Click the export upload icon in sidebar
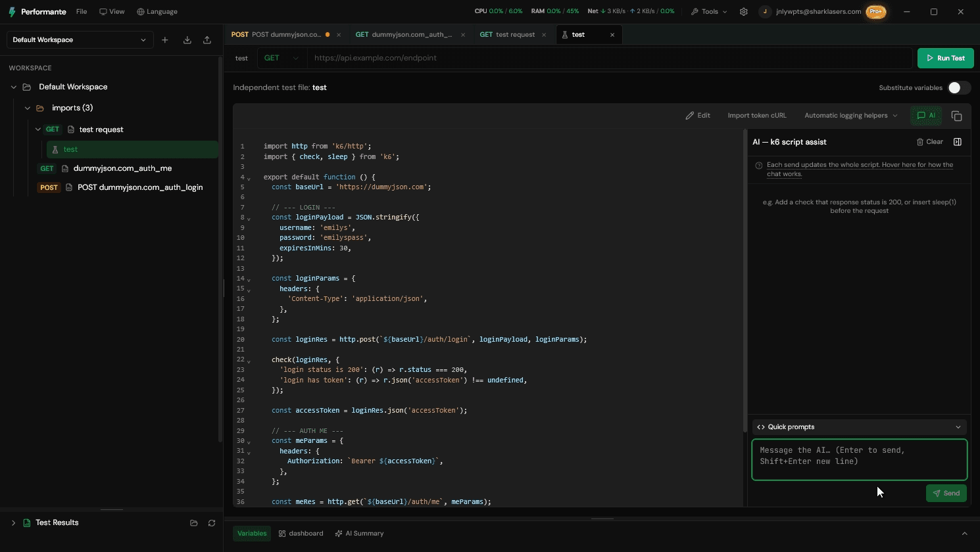Screen dimensions: 980x552 pos(207,40)
